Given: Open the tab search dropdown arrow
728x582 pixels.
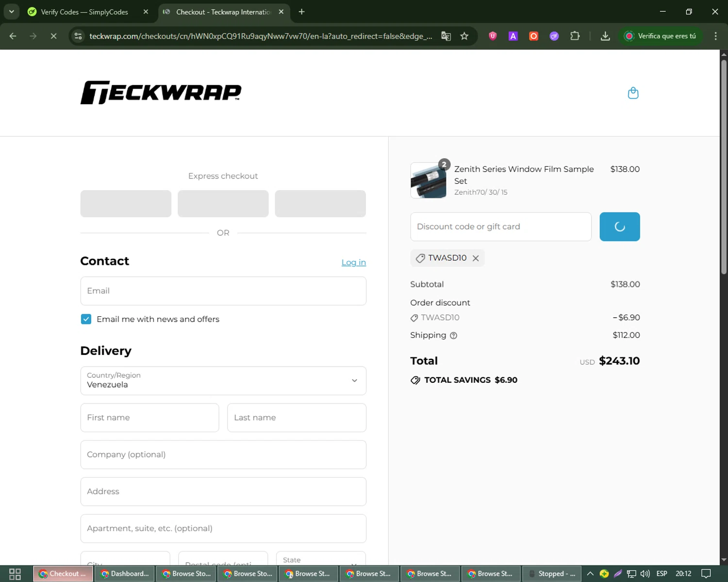Looking at the screenshot, I should point(11,12).
